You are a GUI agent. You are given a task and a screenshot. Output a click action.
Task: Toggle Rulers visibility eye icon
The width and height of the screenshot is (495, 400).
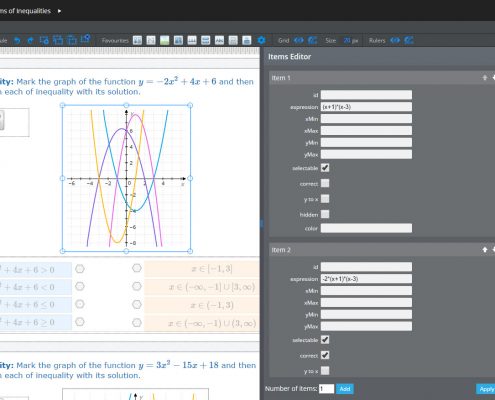(x=395, y=40)
